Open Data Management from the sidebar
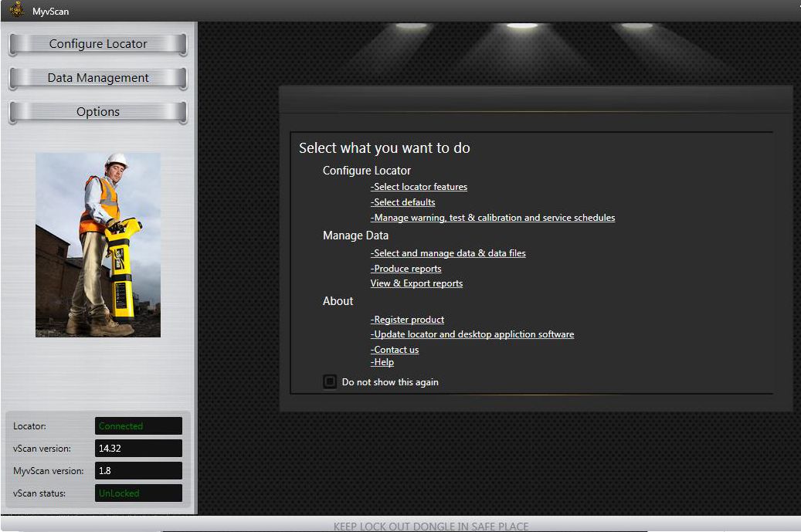This screenshot has width=801, height=532. click(98, 78)
